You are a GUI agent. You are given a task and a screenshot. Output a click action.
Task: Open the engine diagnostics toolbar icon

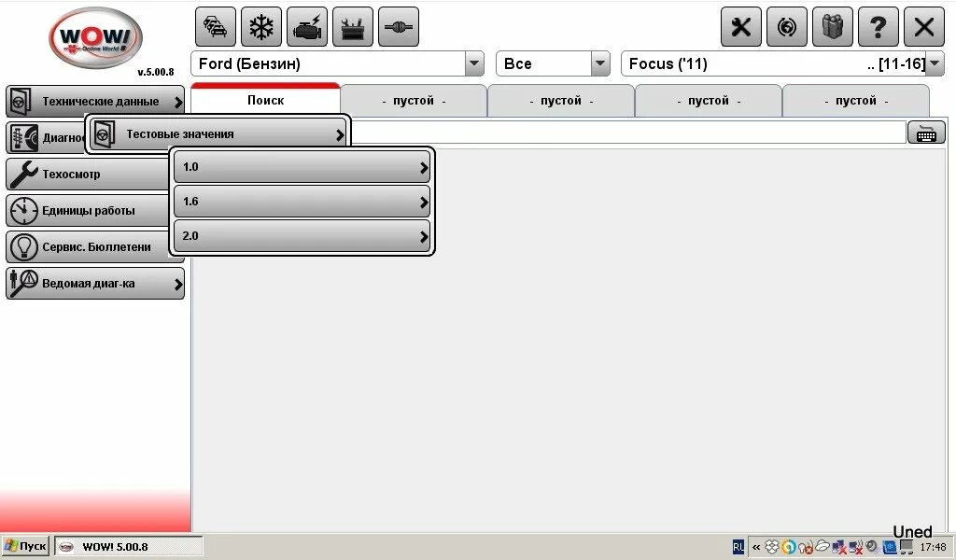(x=306, y=27)
